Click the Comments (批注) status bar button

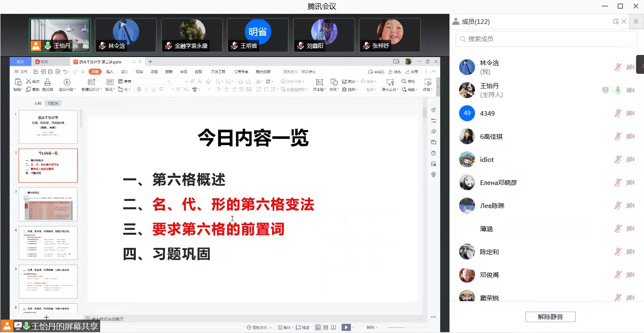(303, 327)
